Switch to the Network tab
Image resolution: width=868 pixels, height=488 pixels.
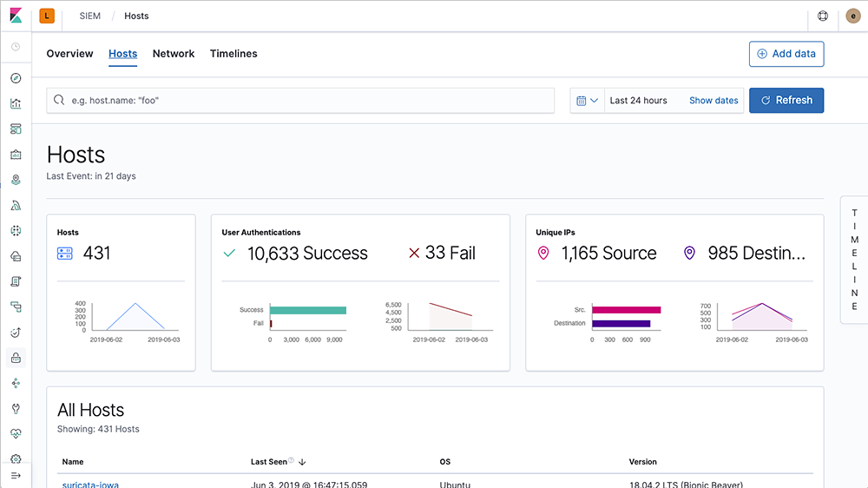[174, 54]
